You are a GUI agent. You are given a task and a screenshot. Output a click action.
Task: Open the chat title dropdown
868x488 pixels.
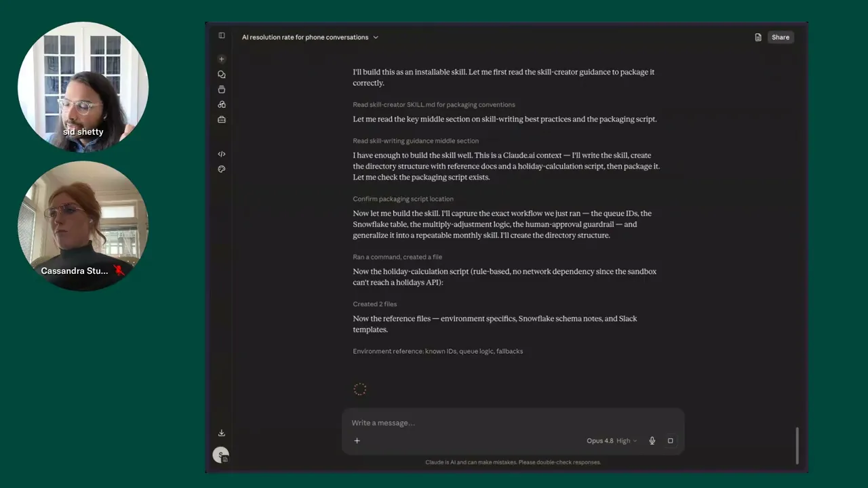pos(310,37)
